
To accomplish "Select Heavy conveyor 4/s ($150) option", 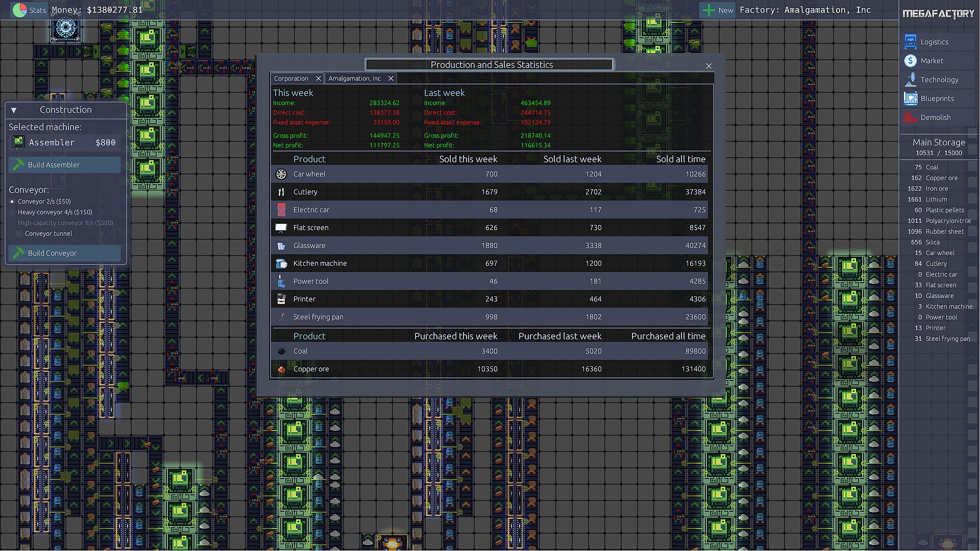I will pyautogui.click(x=12, y=212).
